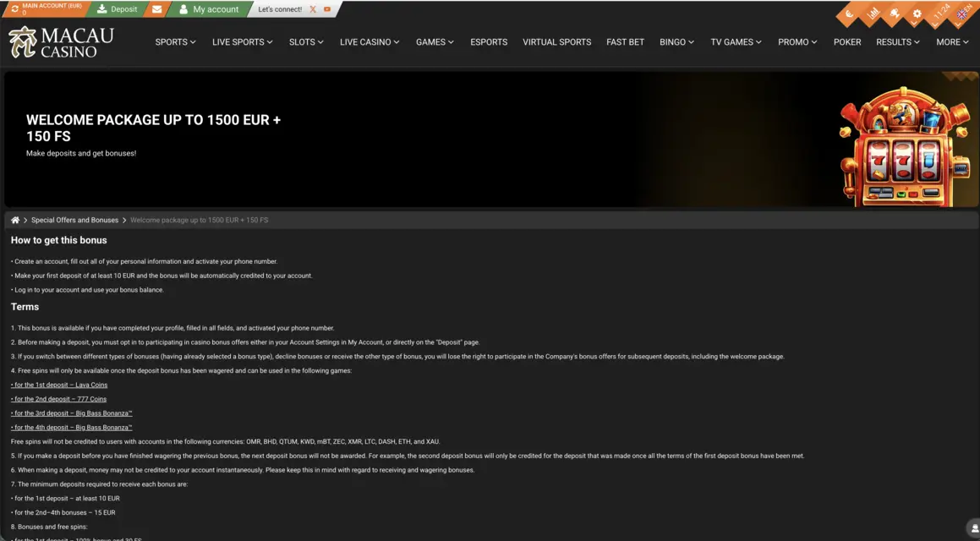
Task: Open the 1st deposit Lava Coins link
Action: coord(59,385)
